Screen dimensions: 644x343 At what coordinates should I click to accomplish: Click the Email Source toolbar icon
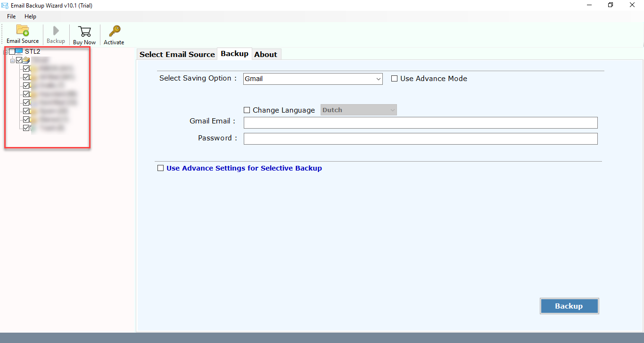coord(23,34)
